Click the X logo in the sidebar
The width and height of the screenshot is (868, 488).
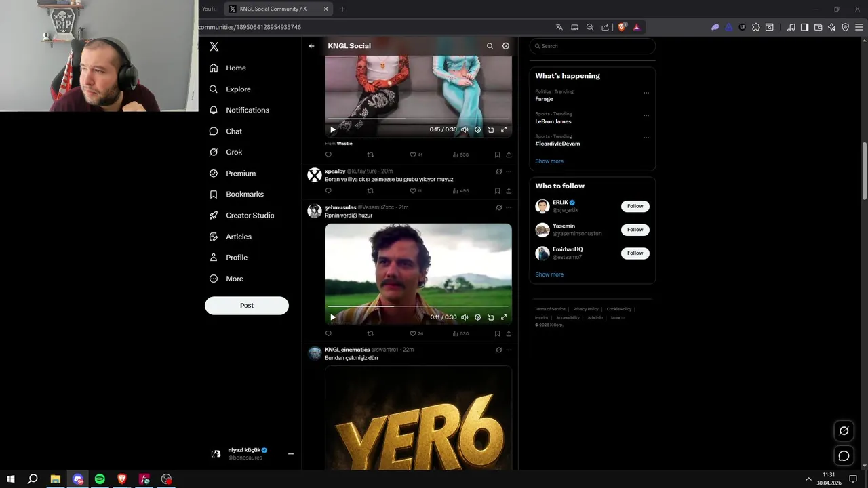(x=214, y=47)
